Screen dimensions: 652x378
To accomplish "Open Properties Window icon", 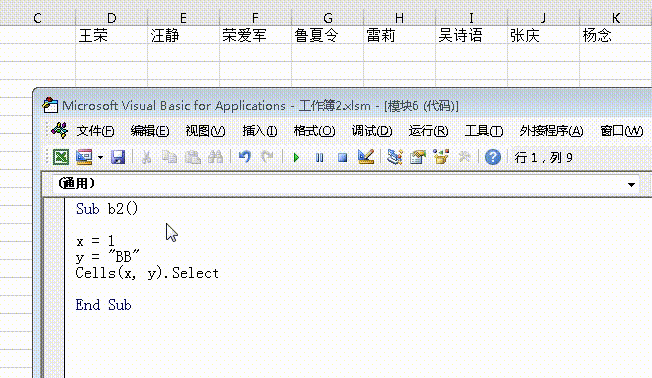I will (418, 157).
